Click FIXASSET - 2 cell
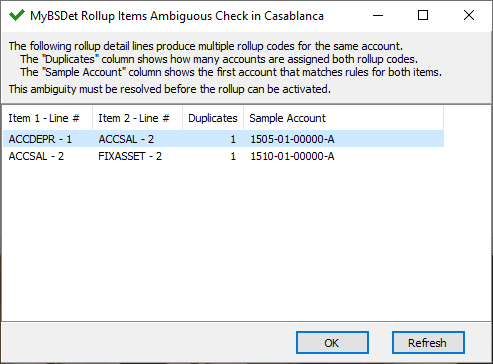Screen dimensions: 493x364 [130, 156]
